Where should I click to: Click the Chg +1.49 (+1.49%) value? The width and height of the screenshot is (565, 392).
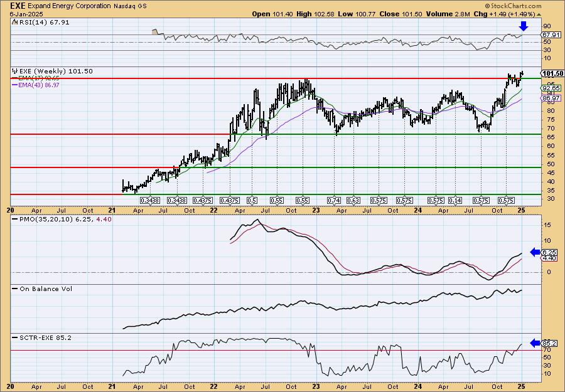pyautogui.click(x=505, y=14)
